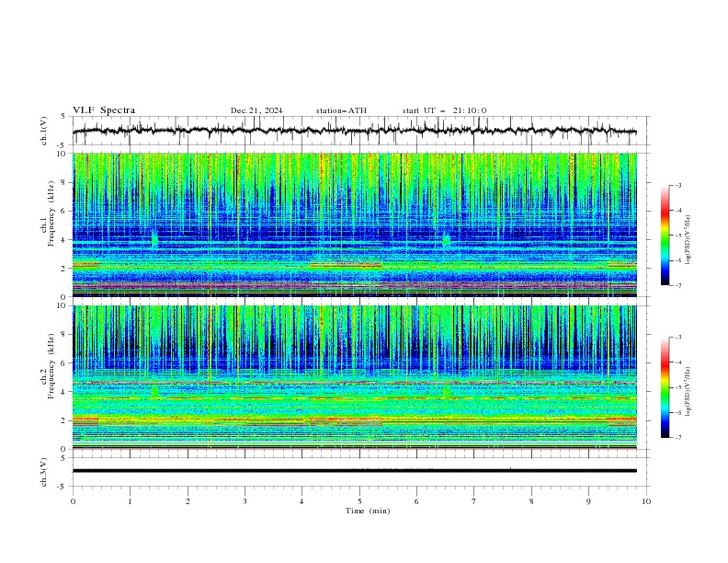The height and width of the screenshot is (563, 728).
Task: Select the "start UT = 21:10:0" text
Action: click(x=444, y=110)
